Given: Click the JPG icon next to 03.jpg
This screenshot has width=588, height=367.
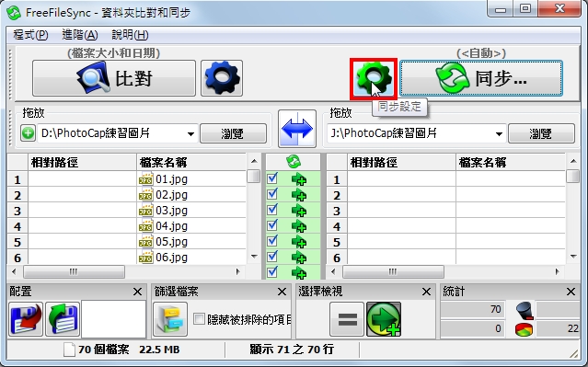Looking at the screenshot, I should [146, 211].
